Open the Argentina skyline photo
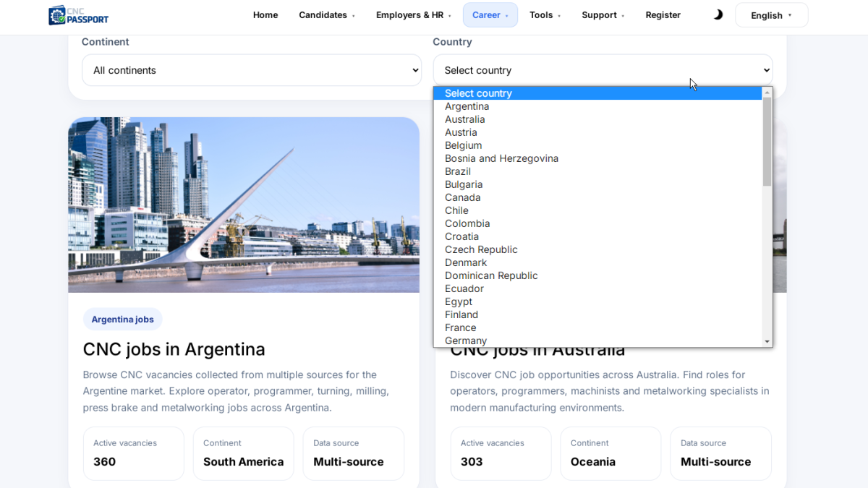 coord(244,205)
